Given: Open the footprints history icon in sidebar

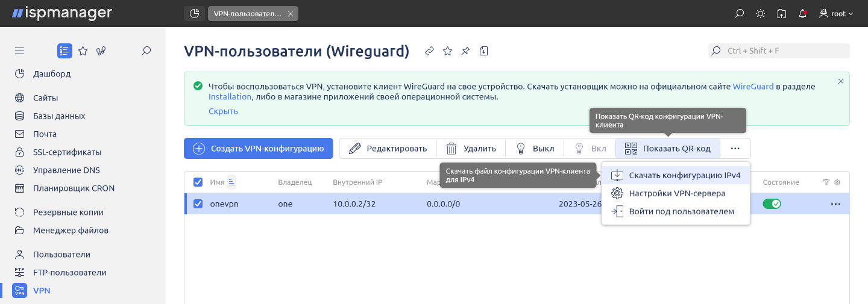Looking at the screenshot, I should [101, 51].
